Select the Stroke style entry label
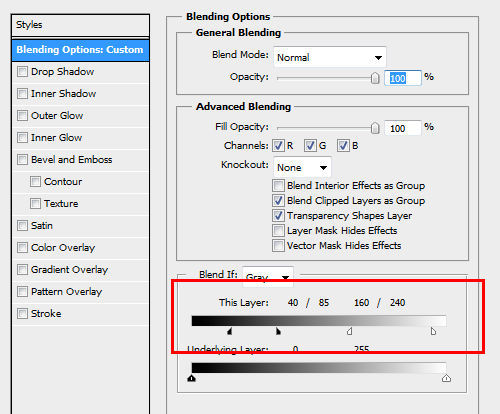Image resolution: width=500 pixels, height=414 pixels. point(46,314)
